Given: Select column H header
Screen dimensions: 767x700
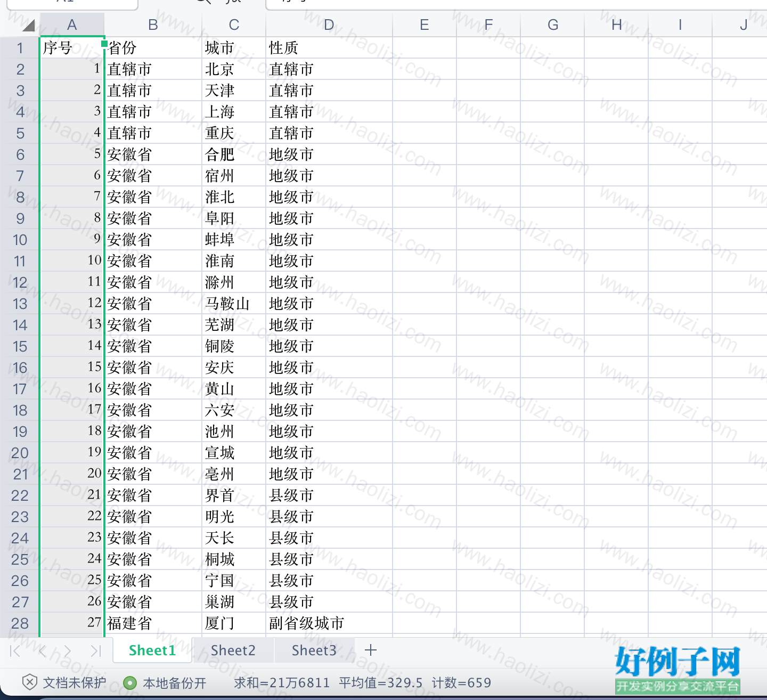Looking at the screenshot, I should click(x=616, y=25).
